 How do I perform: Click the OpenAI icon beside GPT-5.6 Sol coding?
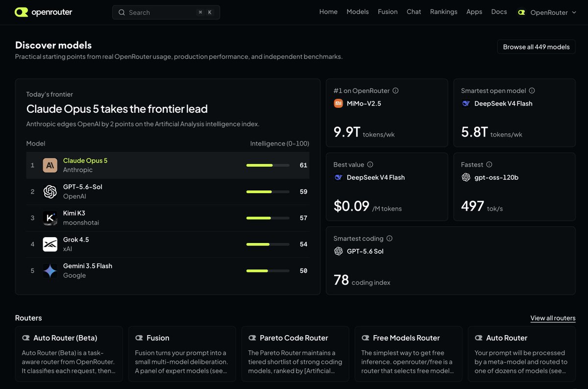pyautogui.click(x=338, y=251)
